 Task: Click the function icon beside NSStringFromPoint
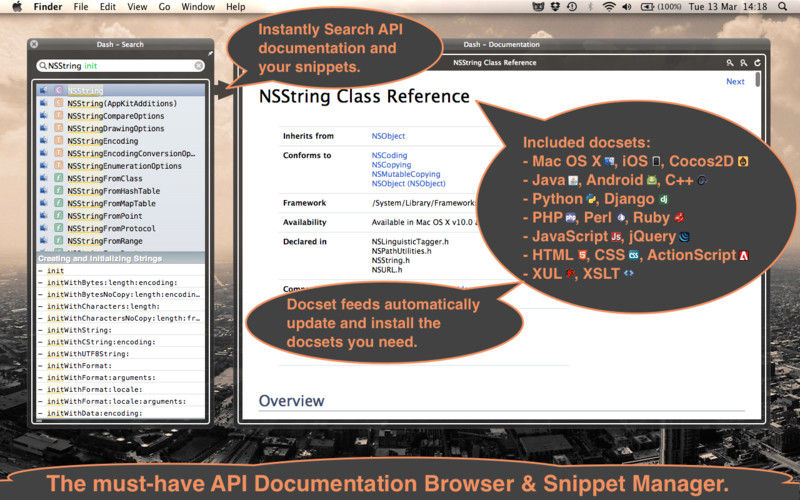(x=59, y=215)
